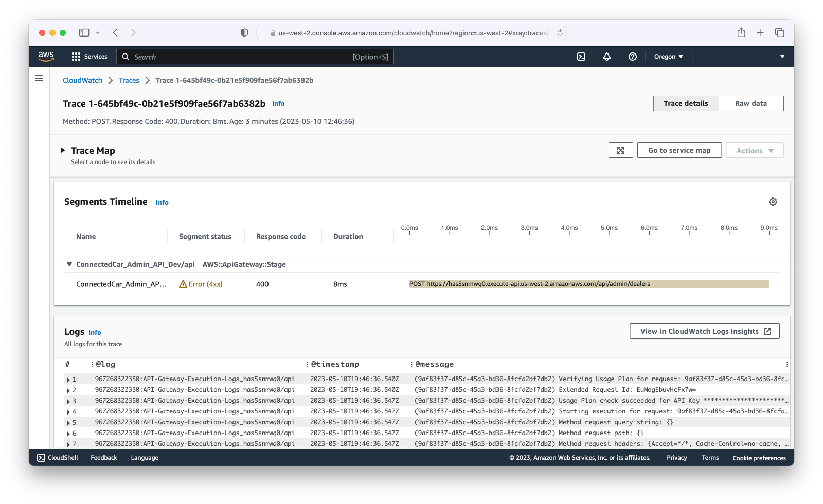Click the @log column header
823x504 pixels.
[x=105, y=364]
